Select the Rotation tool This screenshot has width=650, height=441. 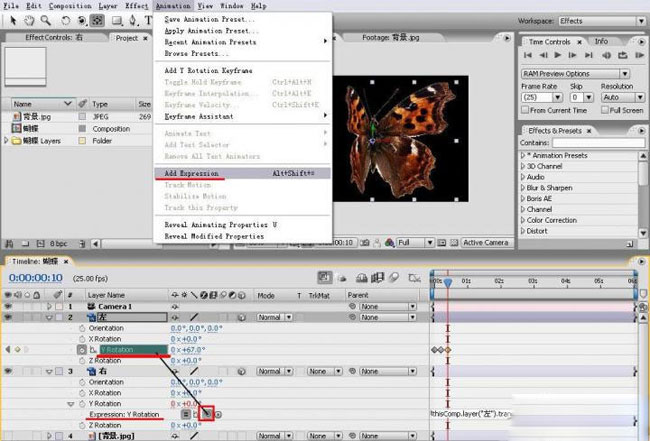tap(65, 20)
